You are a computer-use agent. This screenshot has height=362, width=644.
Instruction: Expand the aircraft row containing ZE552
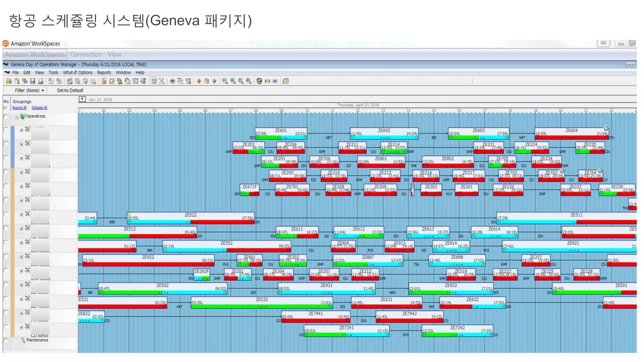coord(21,243)
